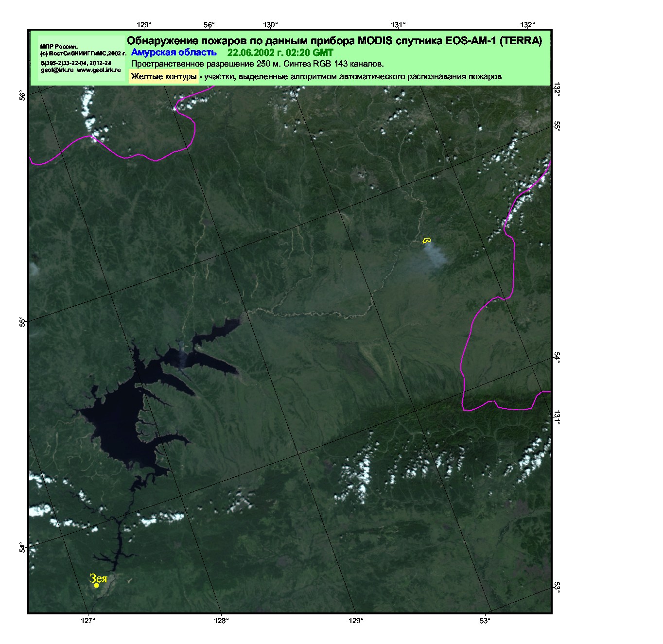Screen dimensions: 663x644
Task: Click the ВостСибНИИГГиМС,2002 г. copyright line
Action: point(83,53)
